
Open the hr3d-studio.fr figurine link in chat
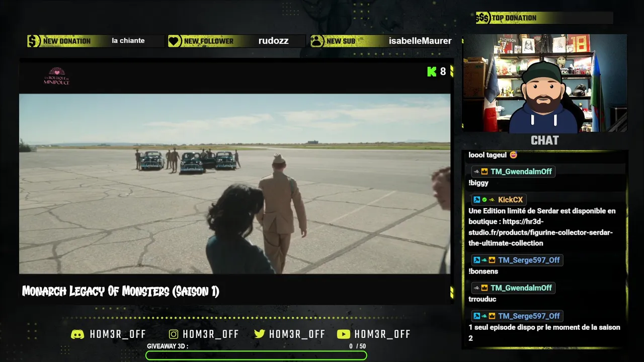[x=541, y=232]
